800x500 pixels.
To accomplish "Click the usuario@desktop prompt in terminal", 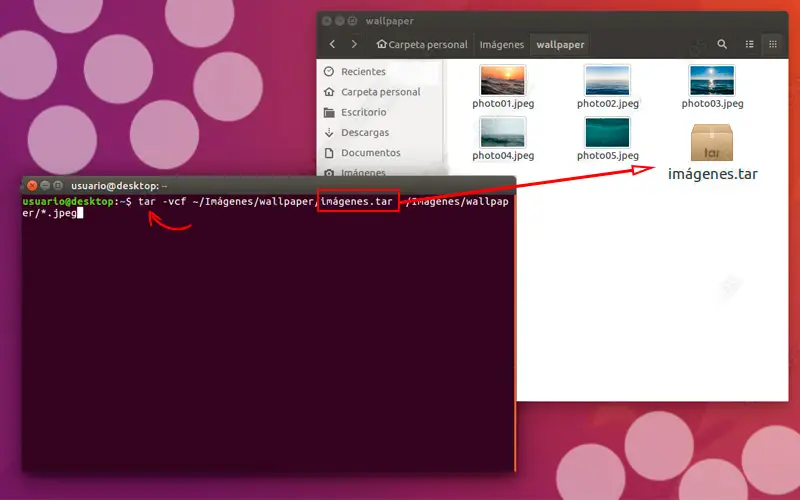I will pos(68,202).
